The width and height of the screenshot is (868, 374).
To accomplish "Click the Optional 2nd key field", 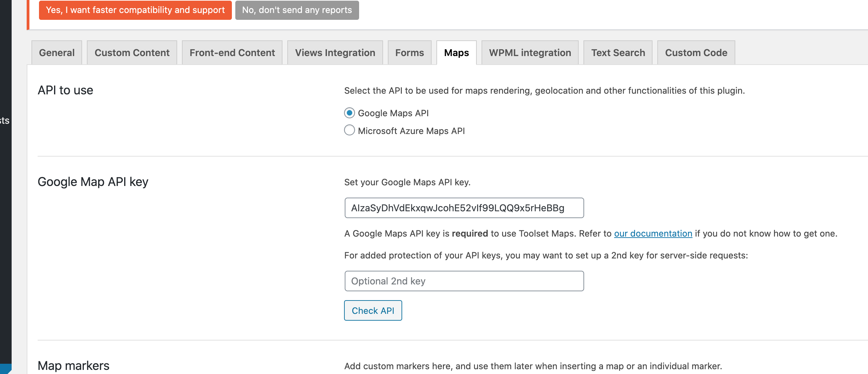I will [464, 281].
